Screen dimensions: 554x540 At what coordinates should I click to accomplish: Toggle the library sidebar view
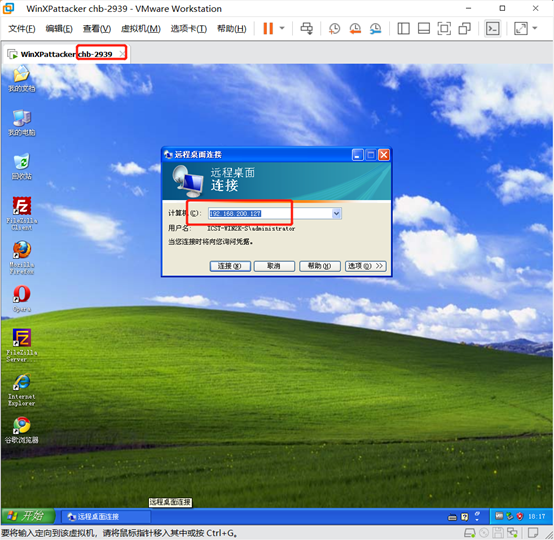[403, 28]
